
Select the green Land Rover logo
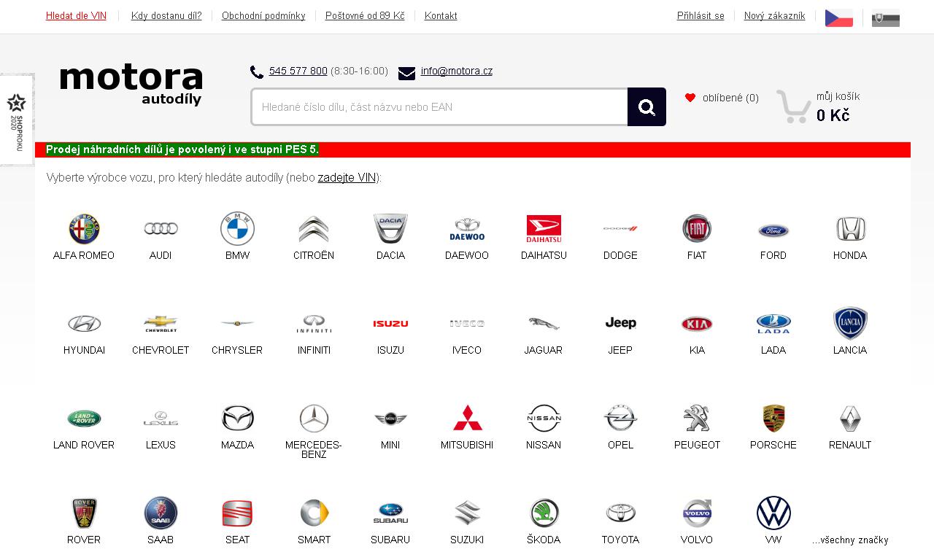click(84, 419)
